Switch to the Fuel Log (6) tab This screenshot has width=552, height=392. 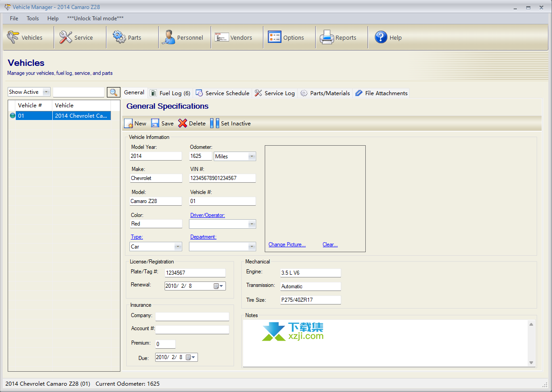170,93
